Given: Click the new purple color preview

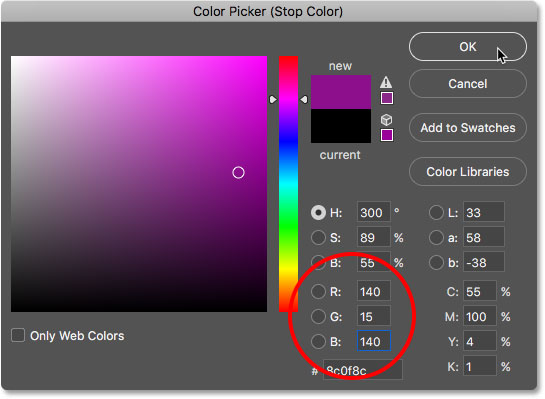Looking at the screenshot, I should (341, 92).
